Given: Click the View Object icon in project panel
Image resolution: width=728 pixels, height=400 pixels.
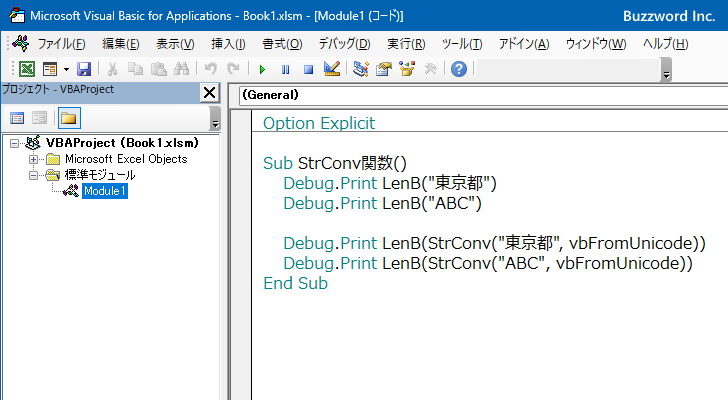Looking at the screenshot, I should (39, 118).
